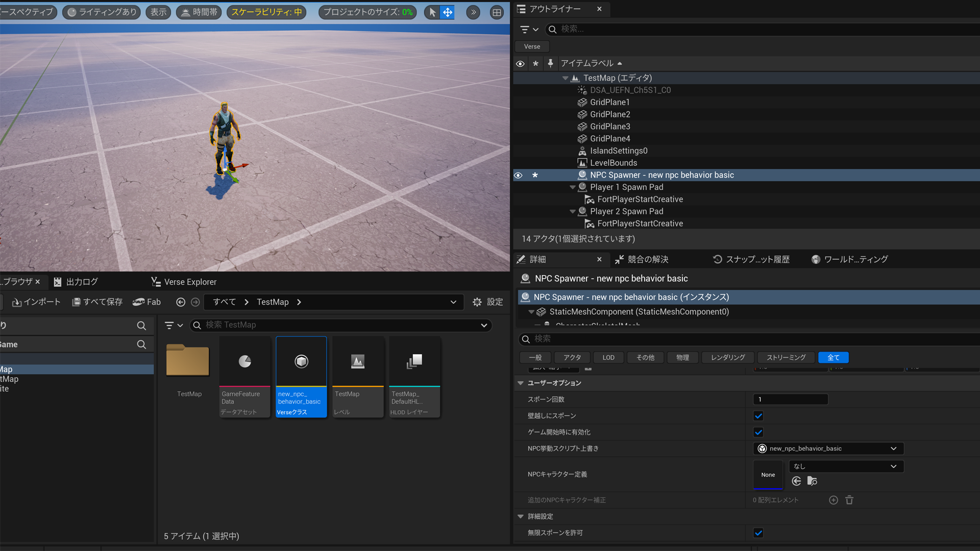This screenshot has width=980, height=551.
Task: Open the Content Browser path history dropdown
Action: (453, 302)
